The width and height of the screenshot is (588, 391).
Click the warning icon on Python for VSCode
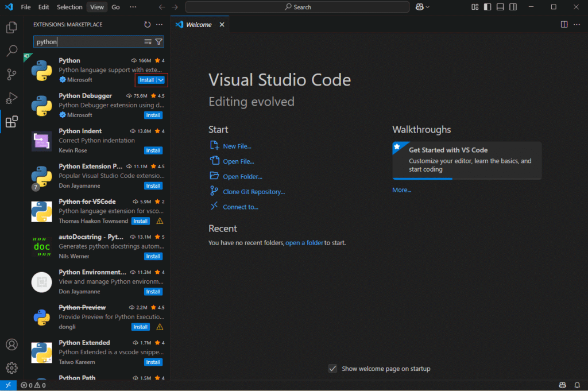[160, 221]
